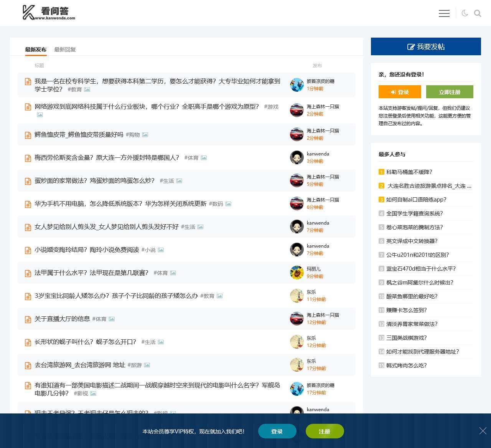
Task: Click image icon after 去台湾旅游网 #旅游 tag
Action: (147, 365)
